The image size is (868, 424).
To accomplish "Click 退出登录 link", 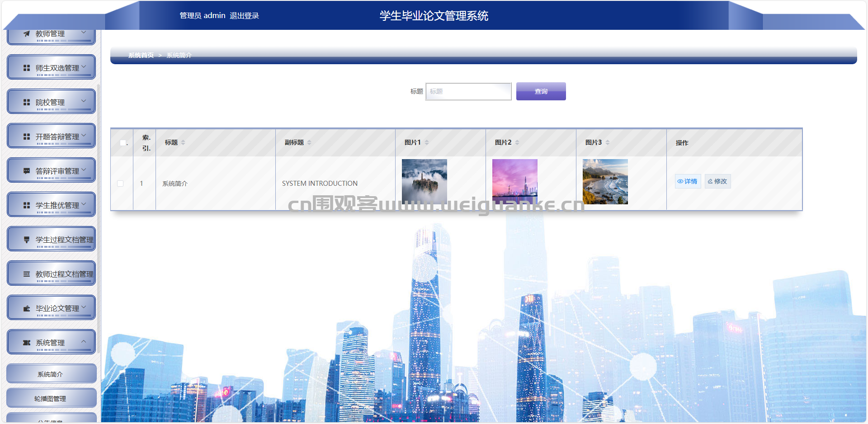I will [x=244, y=16].
